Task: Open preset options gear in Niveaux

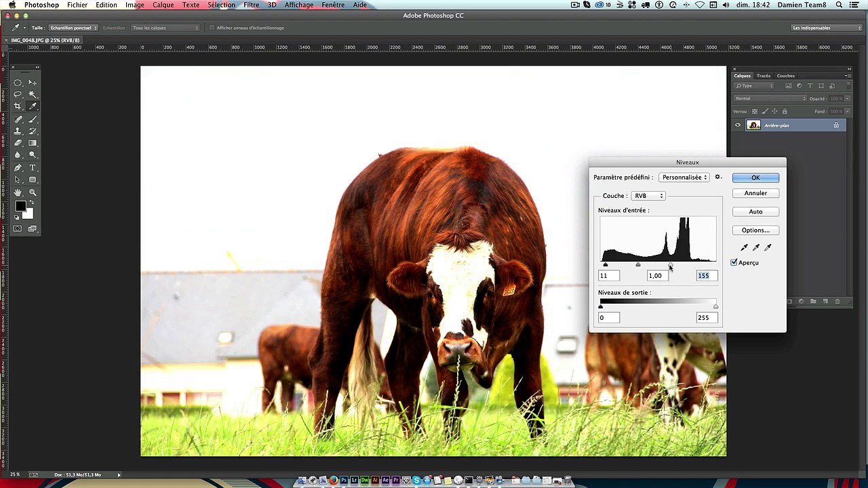Action: coord(718,177)
